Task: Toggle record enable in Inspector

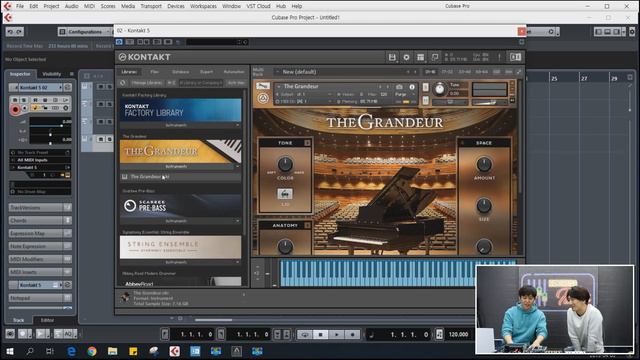Action: click(x=15, y=109)
